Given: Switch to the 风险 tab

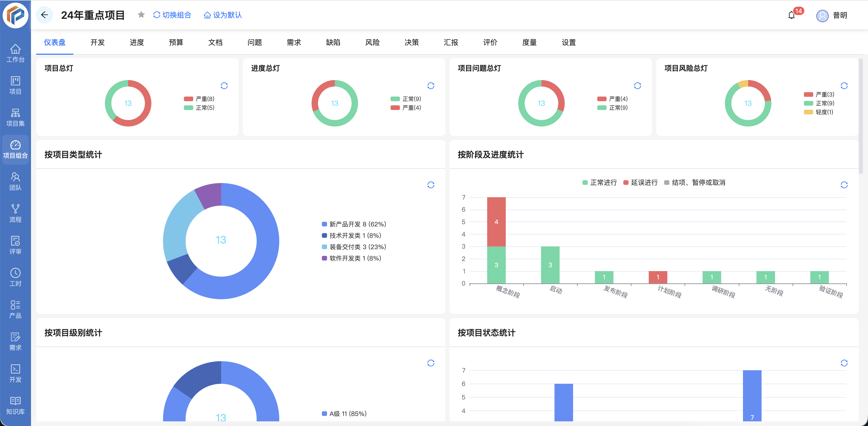Looking at the screenshot, I should 372,42.
